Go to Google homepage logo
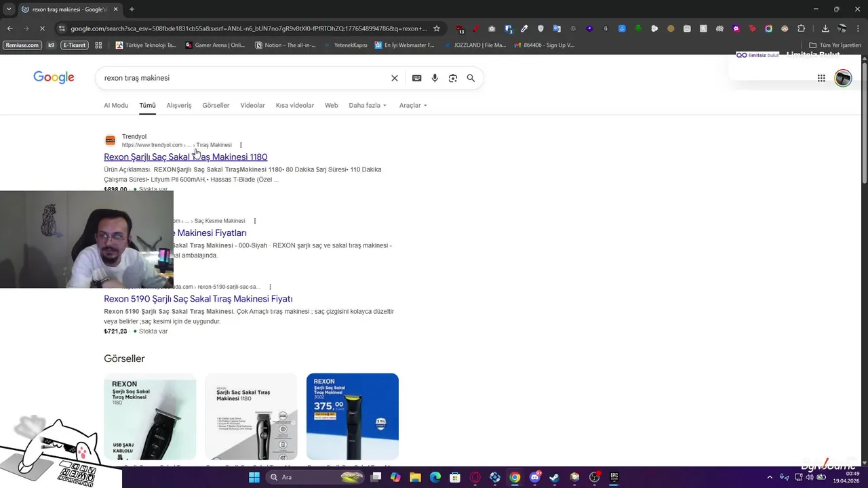The width and height of the screenshot is (868, 488). coord(54,77)
